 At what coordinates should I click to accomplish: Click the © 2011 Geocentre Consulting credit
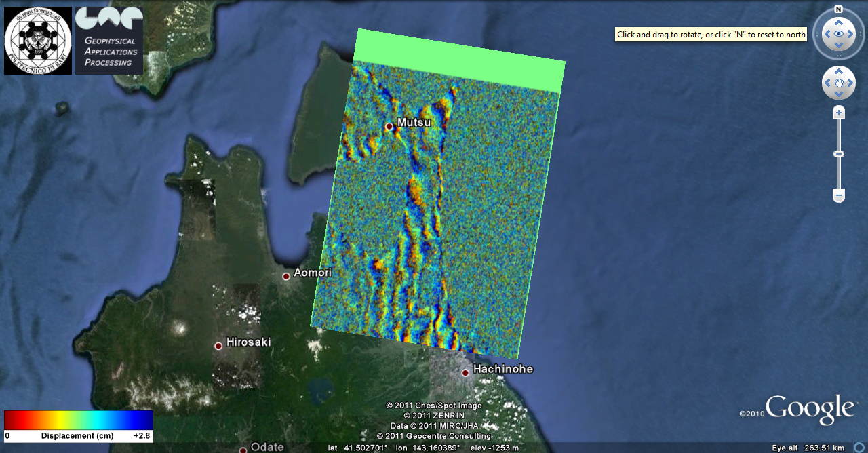coord(434,436)
